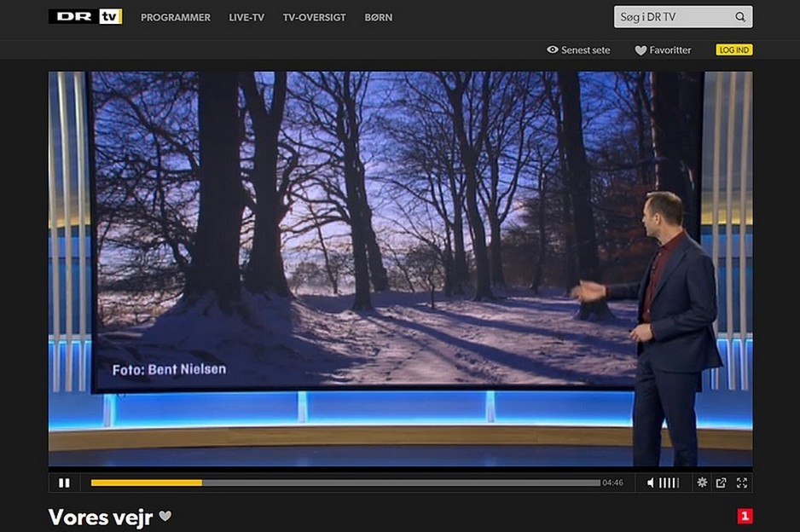
Task: Adjust volume with the volume bars
Action: tap(669, 483)
